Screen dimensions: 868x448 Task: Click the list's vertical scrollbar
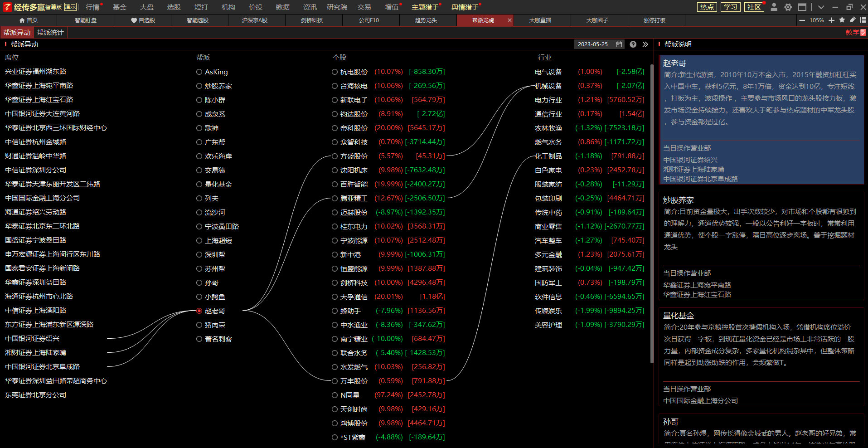click(652, 213)
